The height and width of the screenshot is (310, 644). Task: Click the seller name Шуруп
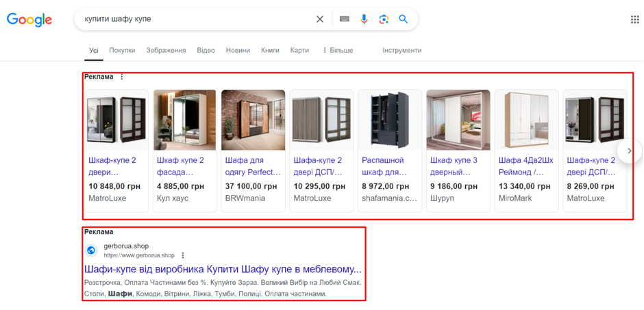[x=441, y=198]
